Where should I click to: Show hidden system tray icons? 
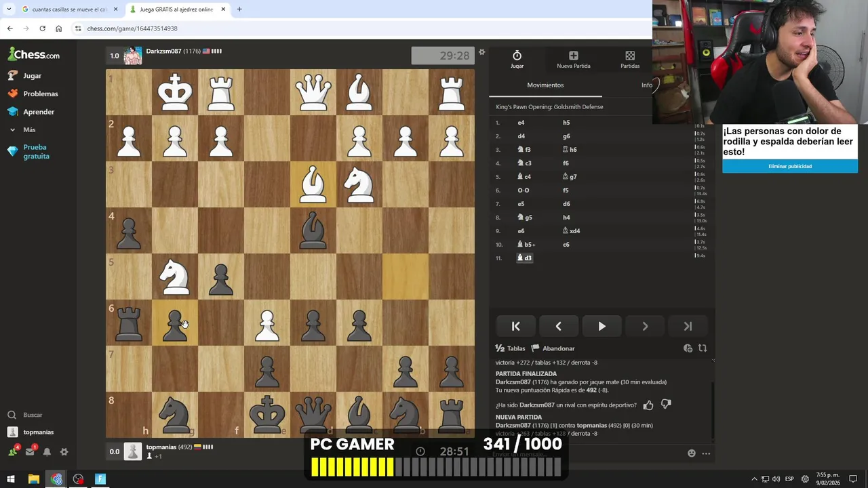point(754,479)
